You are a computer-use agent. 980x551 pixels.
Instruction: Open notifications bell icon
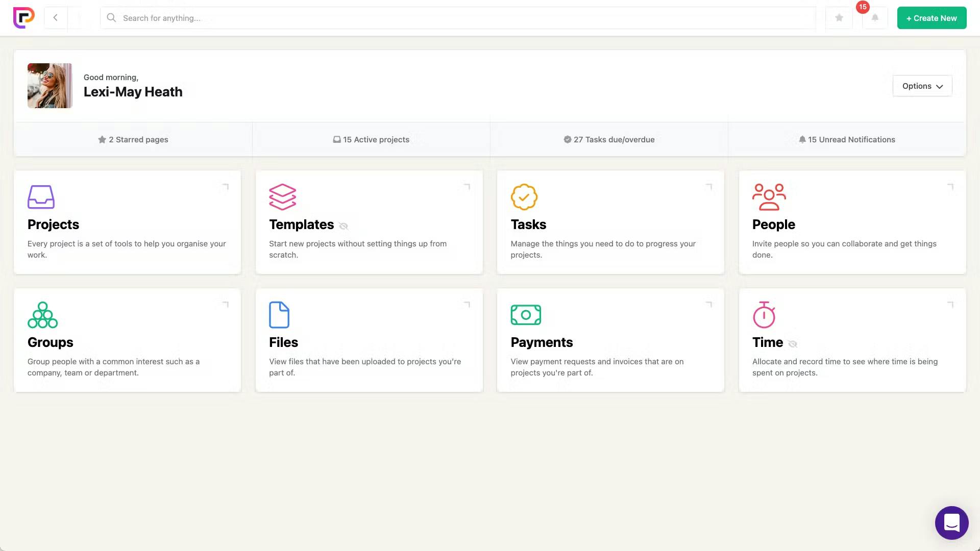point(875,18)
